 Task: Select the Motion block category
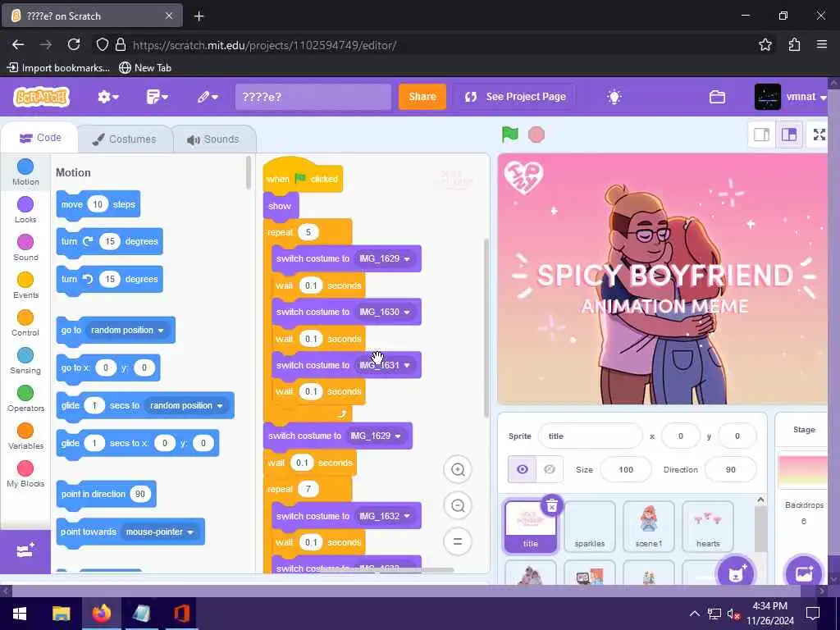point(25,172)
